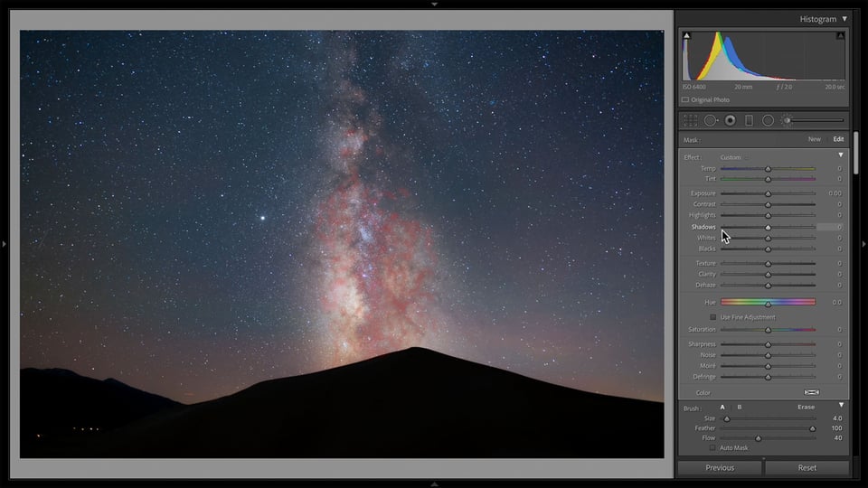Click the histogram graph area

coord(764,56)
